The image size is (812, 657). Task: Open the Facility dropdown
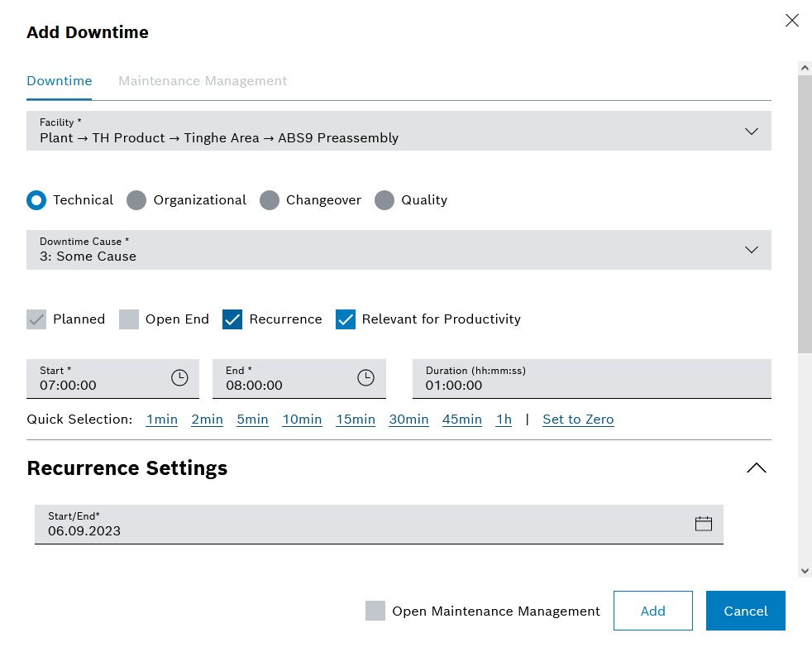(x=751, y=131)
